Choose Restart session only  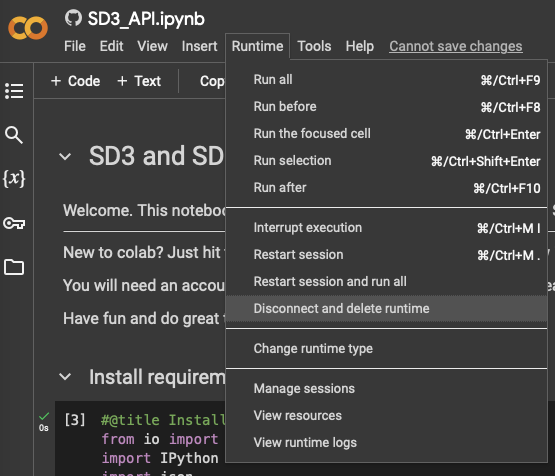[387, 255]
